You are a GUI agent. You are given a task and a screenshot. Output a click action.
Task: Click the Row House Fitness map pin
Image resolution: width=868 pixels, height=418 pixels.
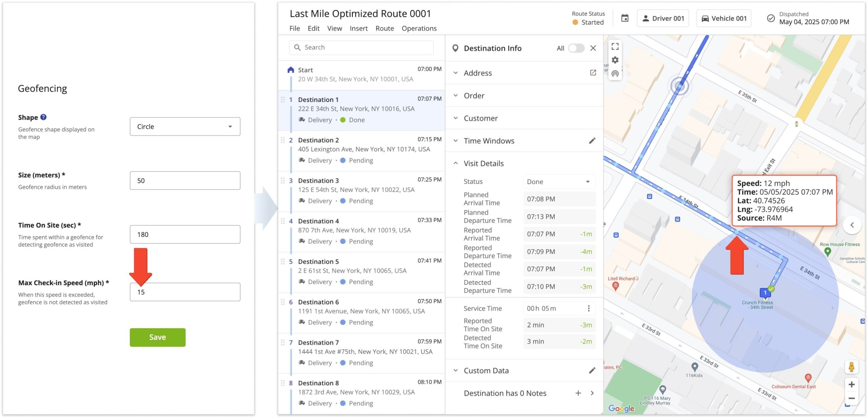tap(828, 251)
